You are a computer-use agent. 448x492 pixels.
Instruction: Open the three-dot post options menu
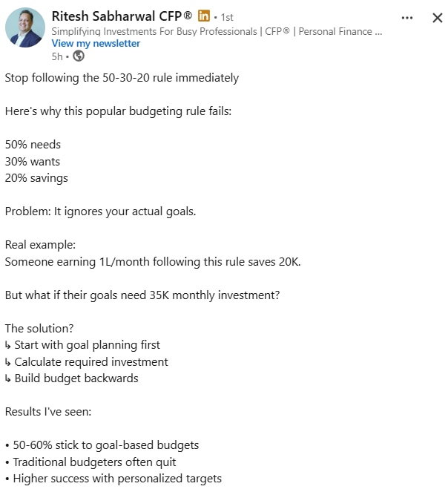pyautogui.click(x=406, y=18)
